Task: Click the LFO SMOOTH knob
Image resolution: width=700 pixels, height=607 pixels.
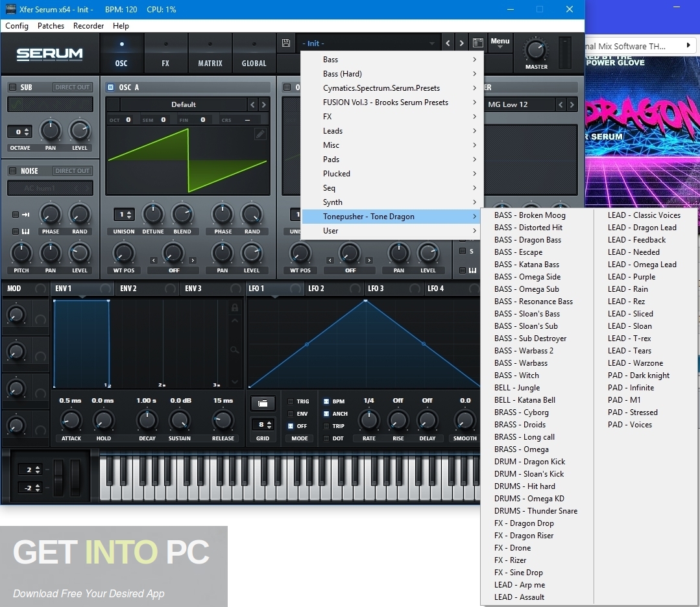Action: click(x=465, y=420)
